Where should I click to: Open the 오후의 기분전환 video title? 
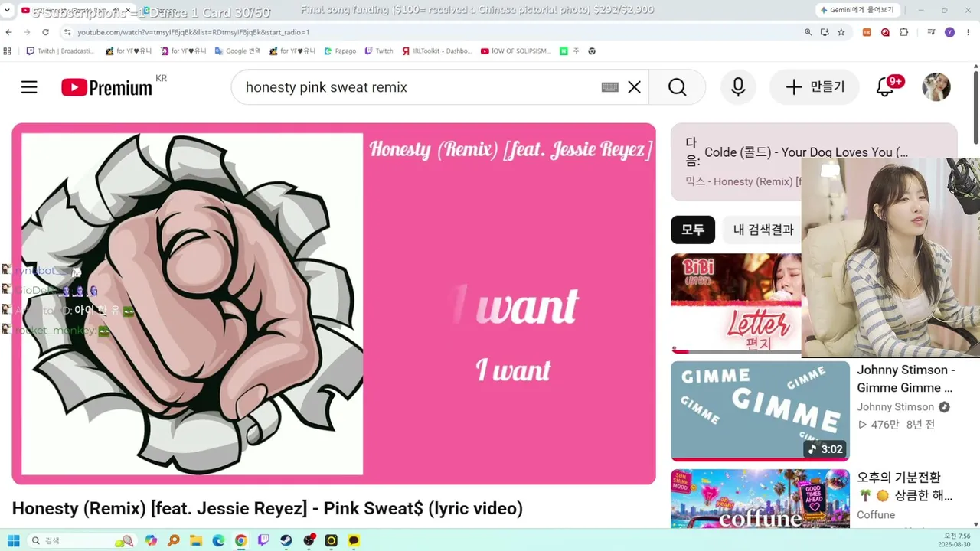point(904,487)
